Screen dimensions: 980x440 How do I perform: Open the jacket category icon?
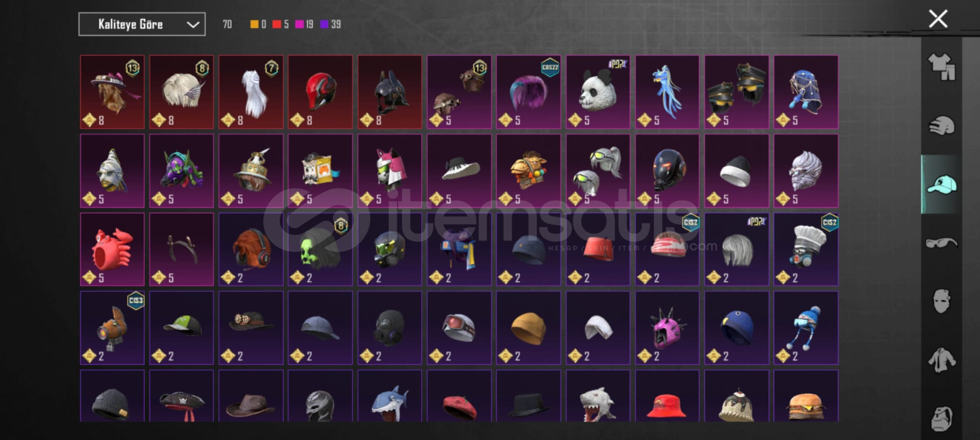[x=942, y=360]
